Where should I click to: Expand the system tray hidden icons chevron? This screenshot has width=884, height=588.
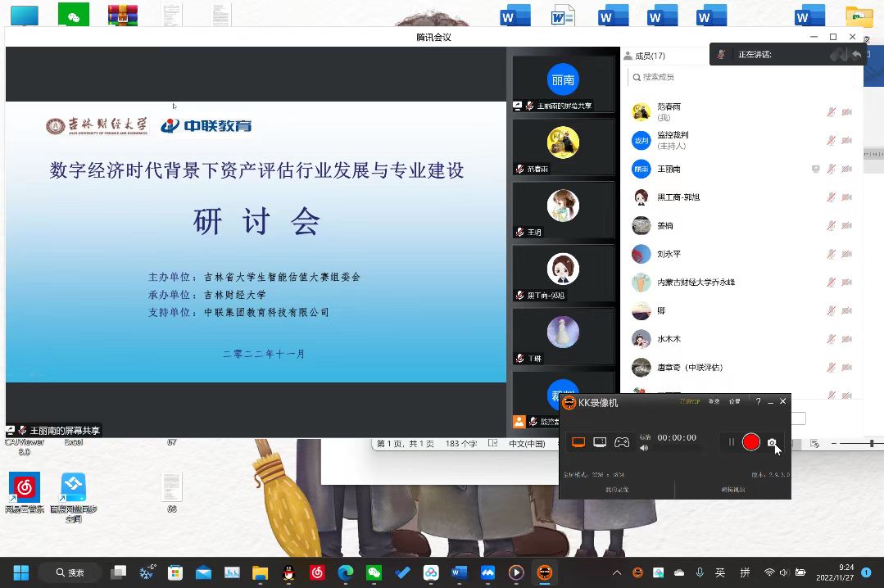[617, 572]
